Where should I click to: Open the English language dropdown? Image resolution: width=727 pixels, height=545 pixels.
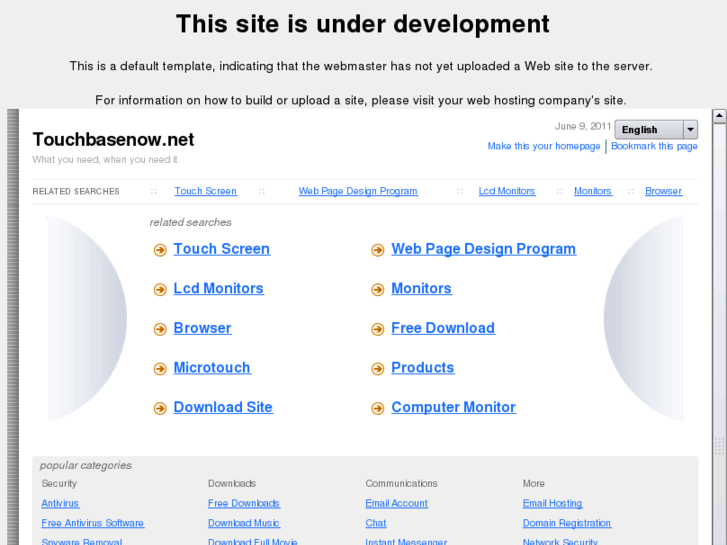[656, 129]
